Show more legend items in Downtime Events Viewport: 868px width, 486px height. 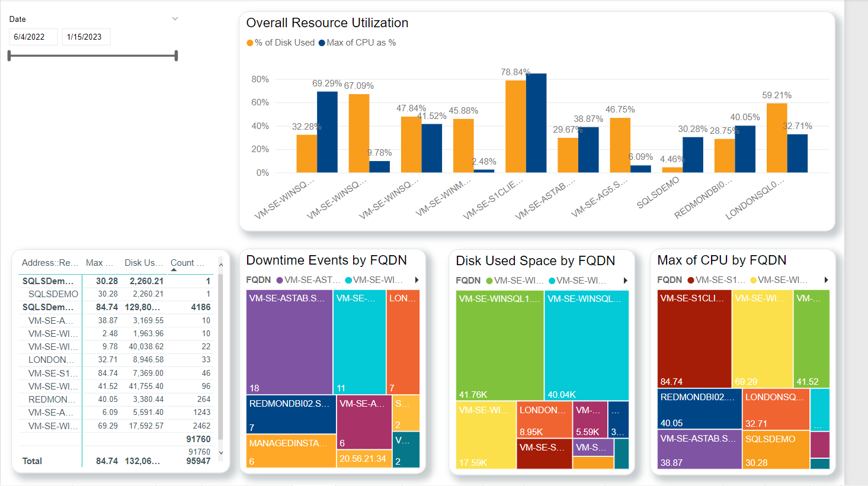417,280
